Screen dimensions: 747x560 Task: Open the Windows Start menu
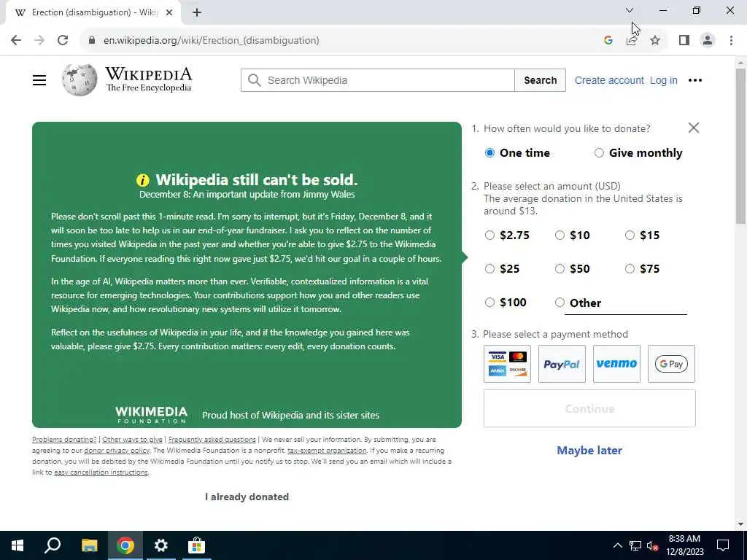pos(18,545)
